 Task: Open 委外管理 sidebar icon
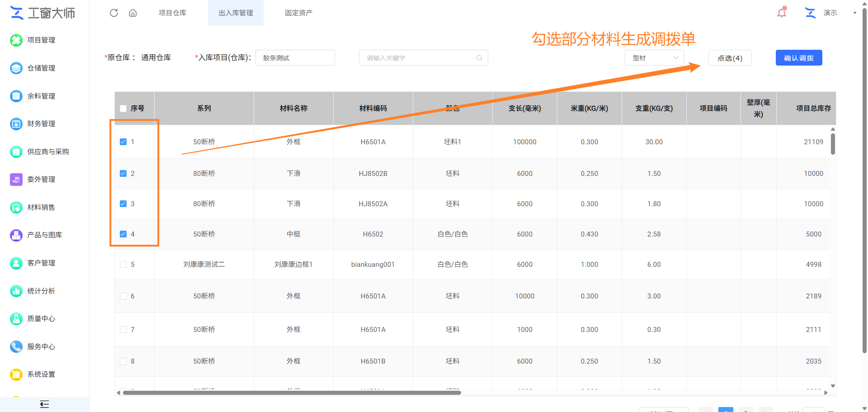click(x=16, y=180)
